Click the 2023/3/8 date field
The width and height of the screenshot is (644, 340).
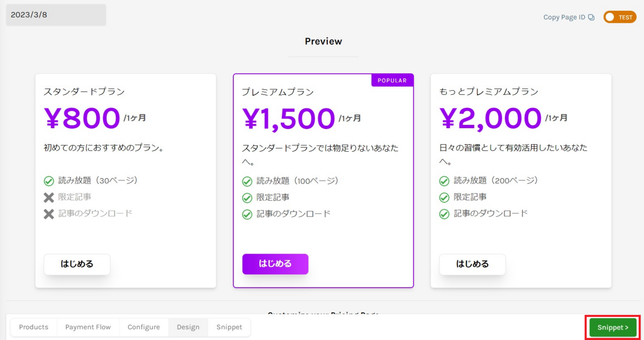click(56, 15)
